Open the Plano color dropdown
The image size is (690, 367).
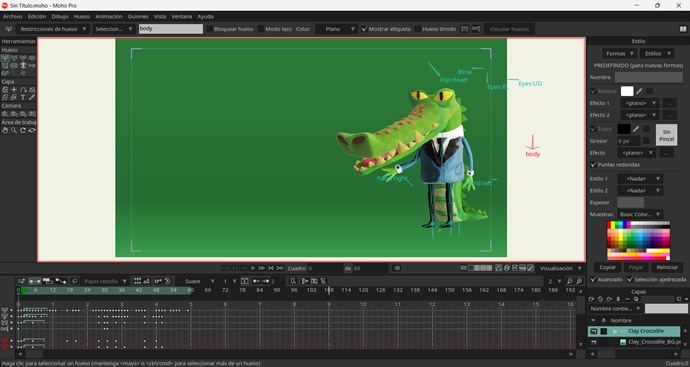click(336, 29)
